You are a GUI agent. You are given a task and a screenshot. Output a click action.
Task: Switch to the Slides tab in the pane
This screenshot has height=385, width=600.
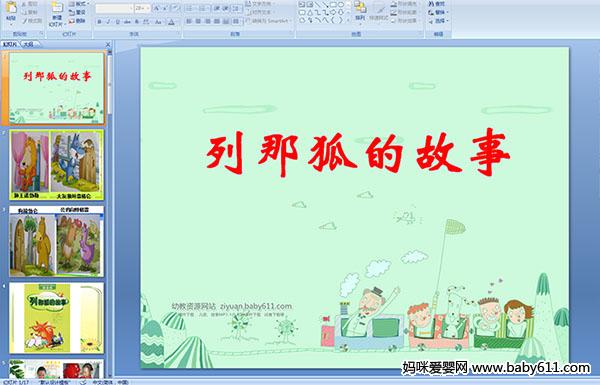10,44
